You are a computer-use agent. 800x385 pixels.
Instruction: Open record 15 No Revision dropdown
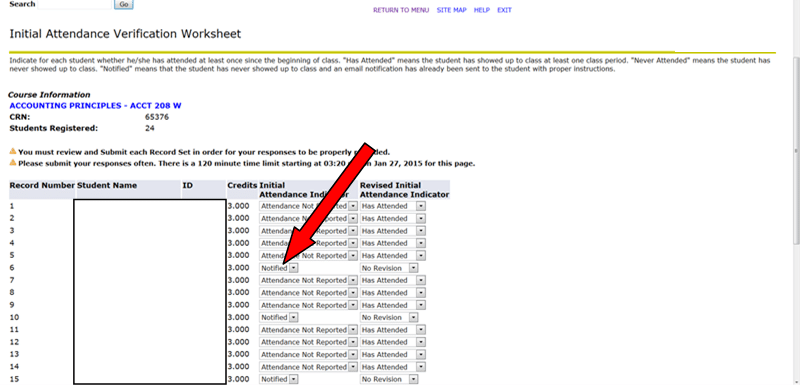coord(389,379)
